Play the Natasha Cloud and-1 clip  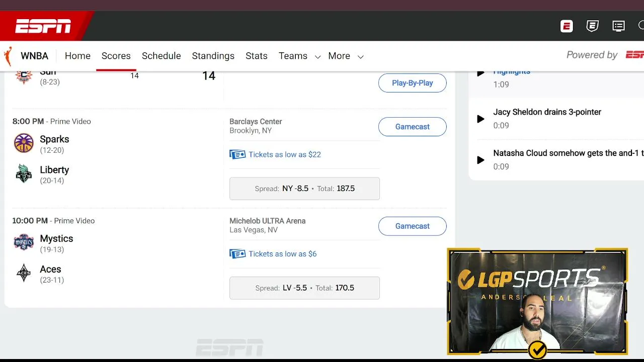(480, 160)
